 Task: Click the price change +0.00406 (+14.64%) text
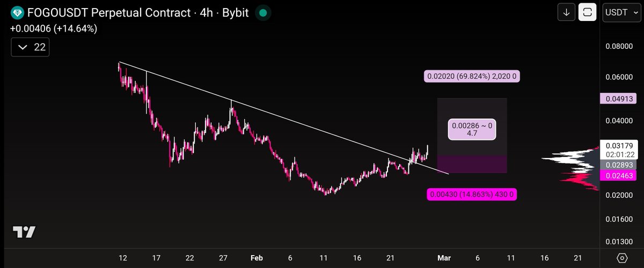(54, 29)
